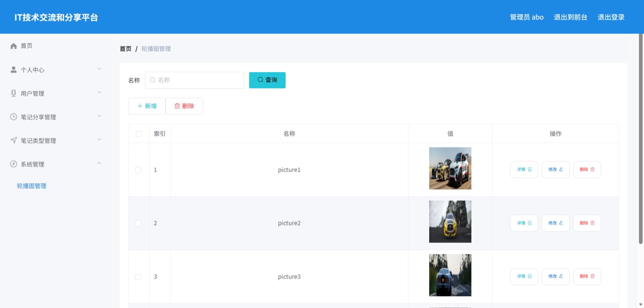The image size is (644, 308).
Task: Click the 操作 column header
Action: point(556,134)
